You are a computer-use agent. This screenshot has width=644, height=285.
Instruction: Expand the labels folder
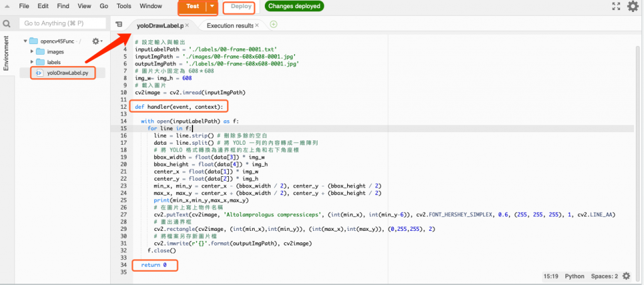click(x=32, y=62)
